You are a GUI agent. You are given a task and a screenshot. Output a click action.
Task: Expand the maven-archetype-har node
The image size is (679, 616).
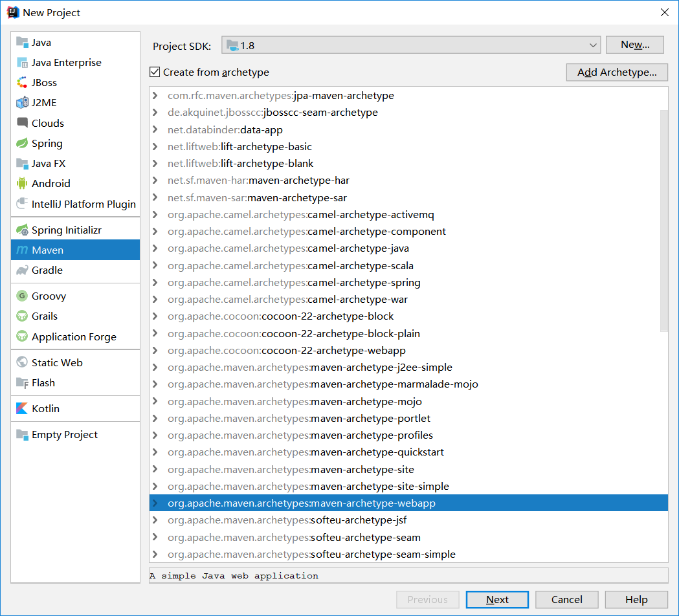(x=155, y=181)
